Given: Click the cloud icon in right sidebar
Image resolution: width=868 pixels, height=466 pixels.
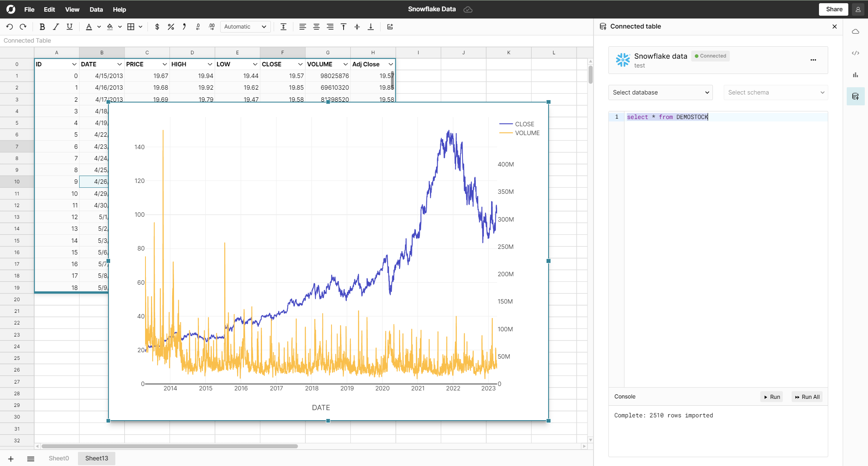Looking at the screenshot, I should click(855, 31).
